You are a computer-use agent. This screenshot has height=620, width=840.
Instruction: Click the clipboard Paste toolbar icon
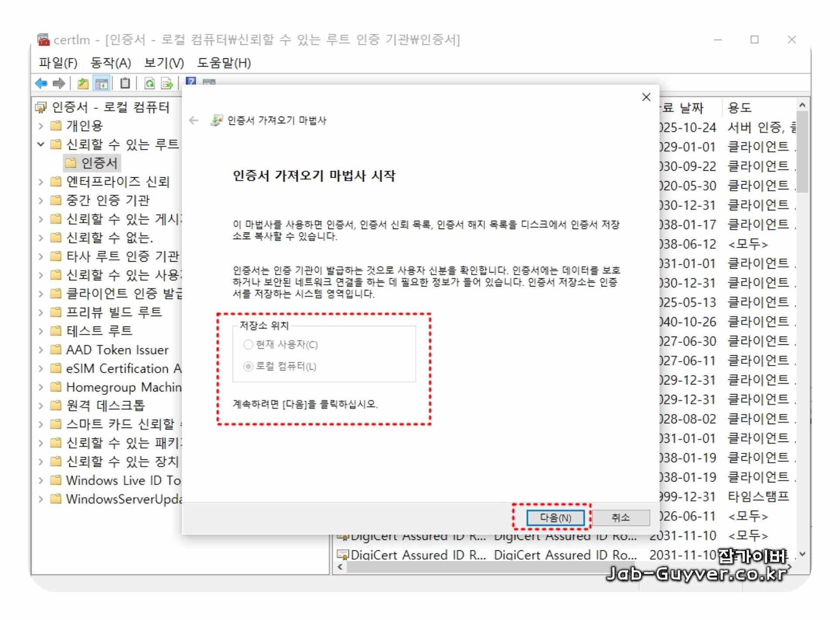[x=125, y=83]
